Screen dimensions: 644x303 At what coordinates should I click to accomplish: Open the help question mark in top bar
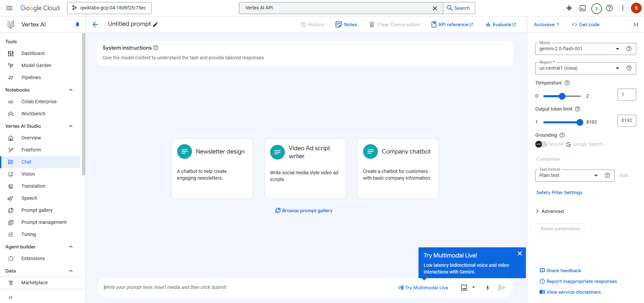[x=609, y=8]
